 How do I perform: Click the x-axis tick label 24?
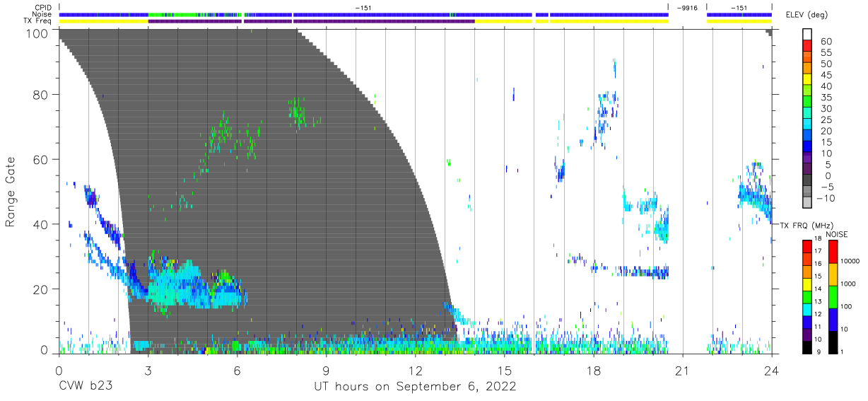click(772, 371)
